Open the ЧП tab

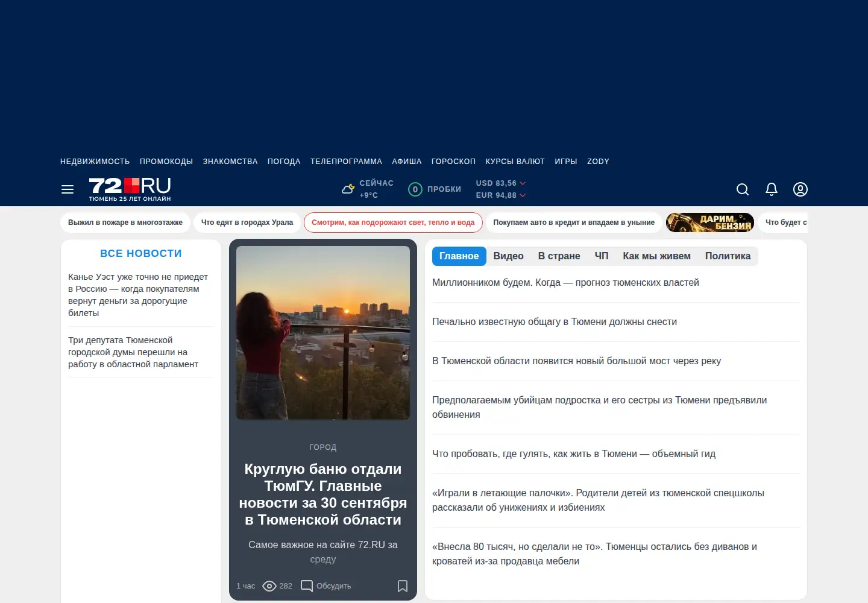point(602,256)
